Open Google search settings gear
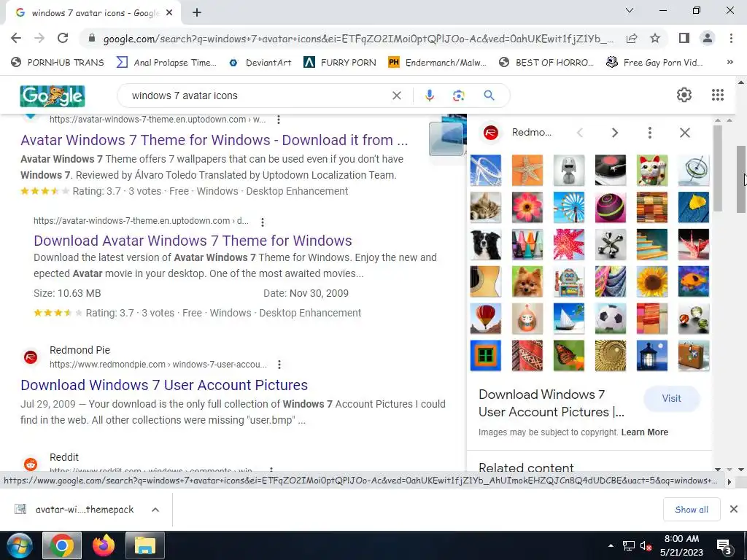 click(684, 95)
